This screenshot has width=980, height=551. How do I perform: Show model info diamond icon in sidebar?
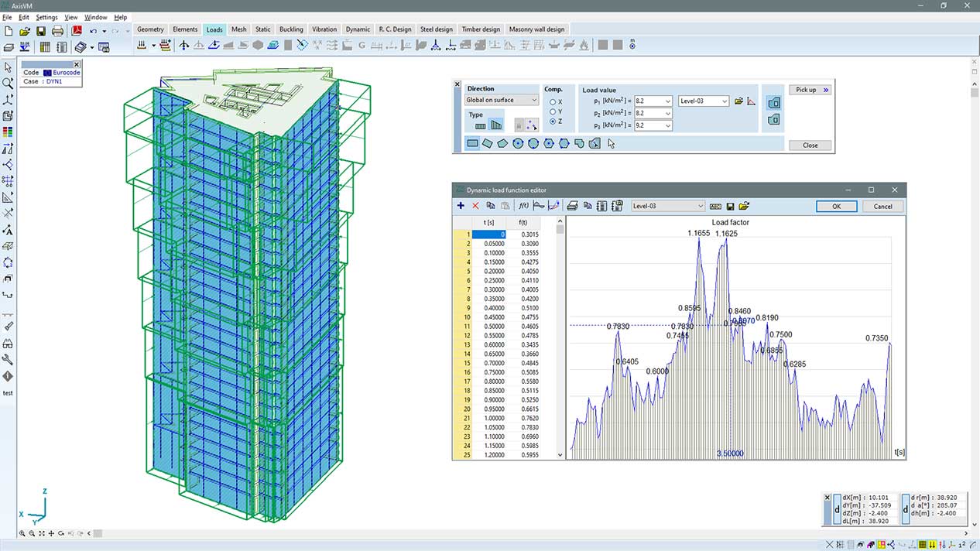[x=8, y=376]
